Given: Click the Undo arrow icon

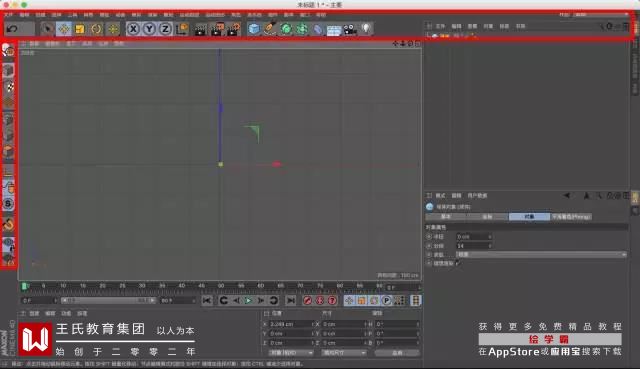Looking at the screenshot, I should [x=12, y=29].
